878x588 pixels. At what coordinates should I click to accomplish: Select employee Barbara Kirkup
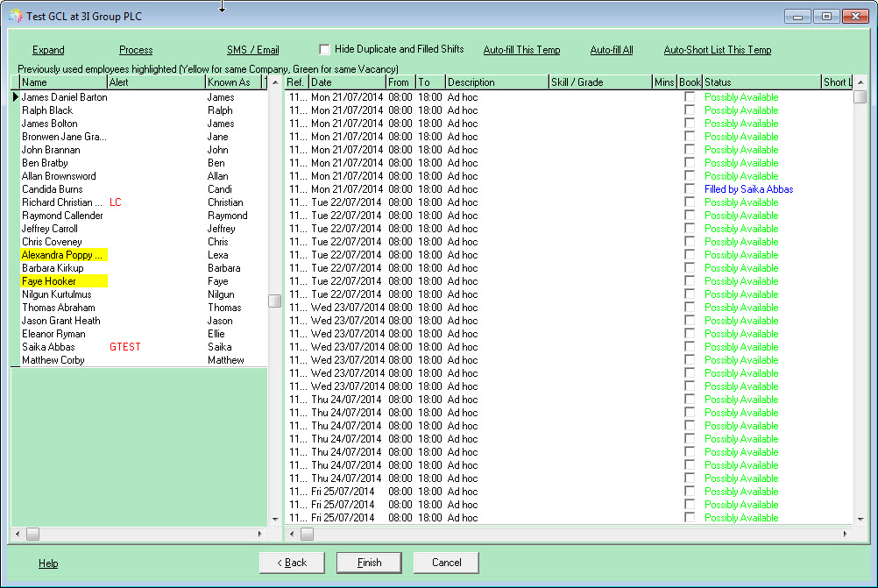[53, 268]
